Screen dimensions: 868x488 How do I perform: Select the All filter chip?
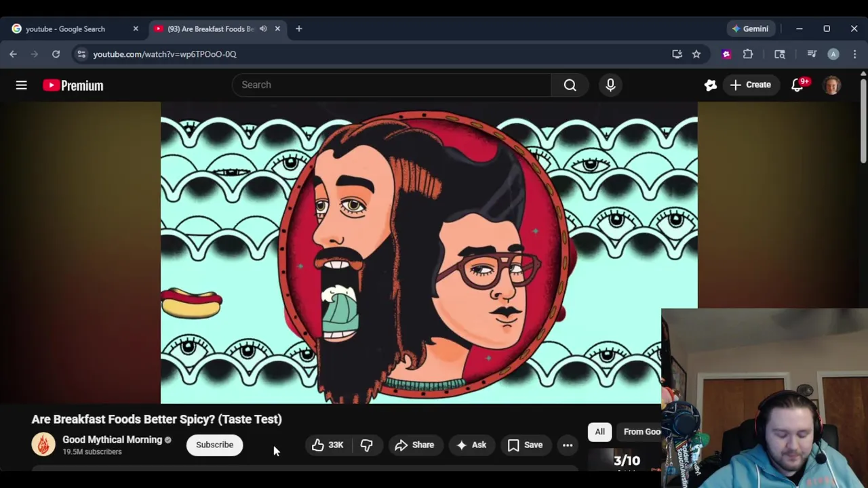click(x=600, y=432)
